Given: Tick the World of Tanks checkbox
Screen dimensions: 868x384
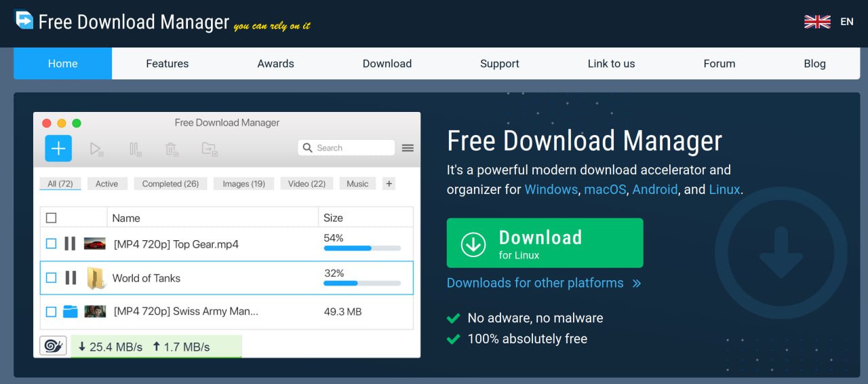Looking at the screenshot, I should point(51,277).
